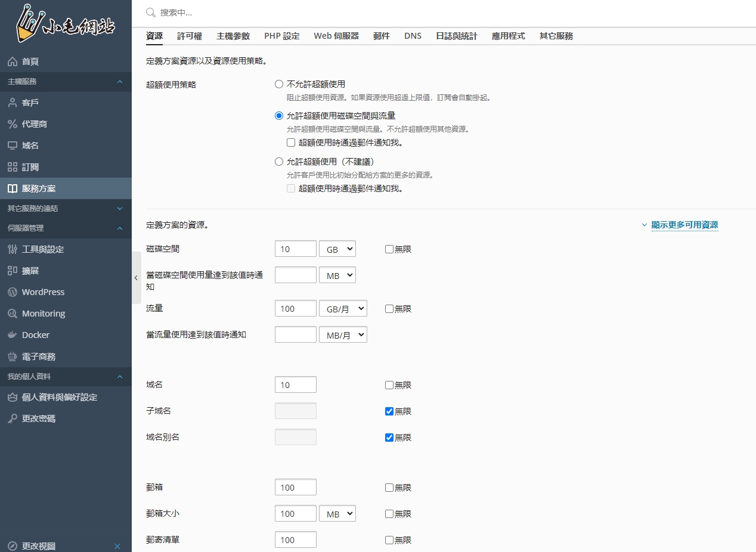The image size is (756, 552).
Task: Collapse the sidebar with the arrow handle
Action: coord(136,278)
